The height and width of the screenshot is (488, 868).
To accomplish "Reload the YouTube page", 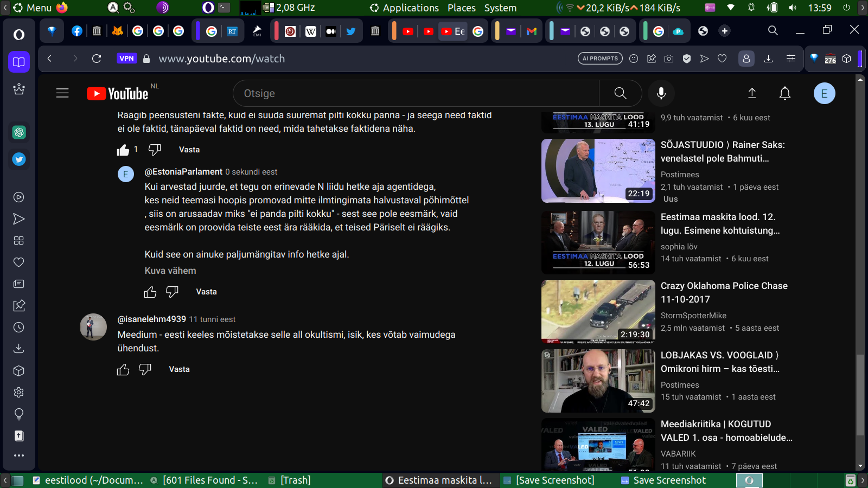I will pyautogui.click(x=97, y=59).
